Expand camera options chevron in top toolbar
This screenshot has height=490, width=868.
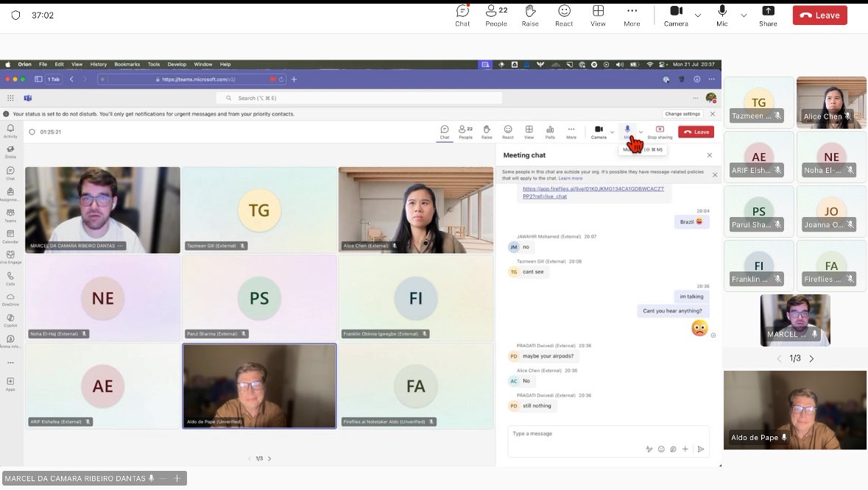point(698,15)
